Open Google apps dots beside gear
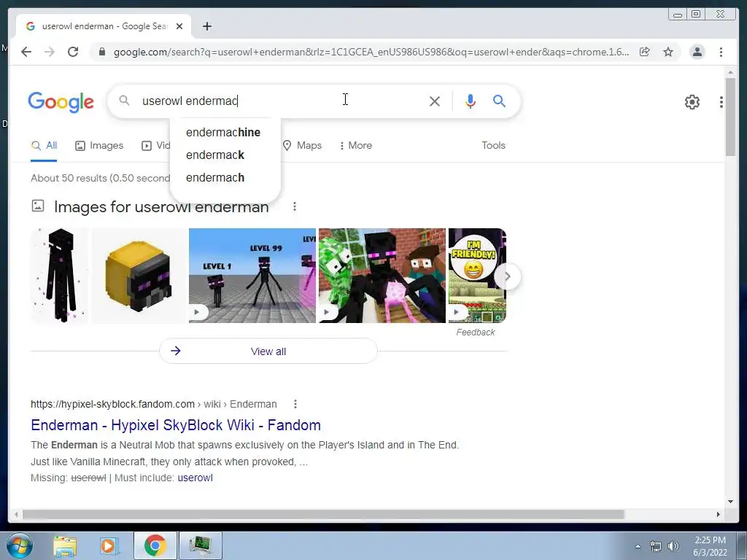 point(721,102)
